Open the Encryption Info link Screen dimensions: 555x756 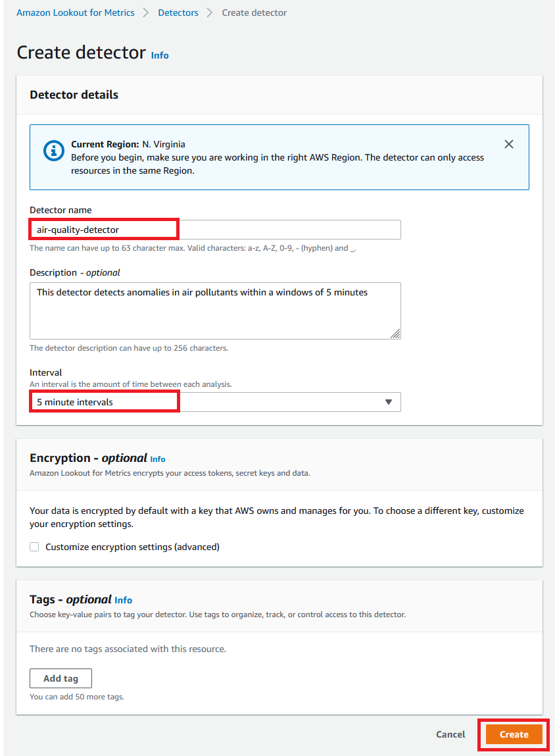click(158, 459)
